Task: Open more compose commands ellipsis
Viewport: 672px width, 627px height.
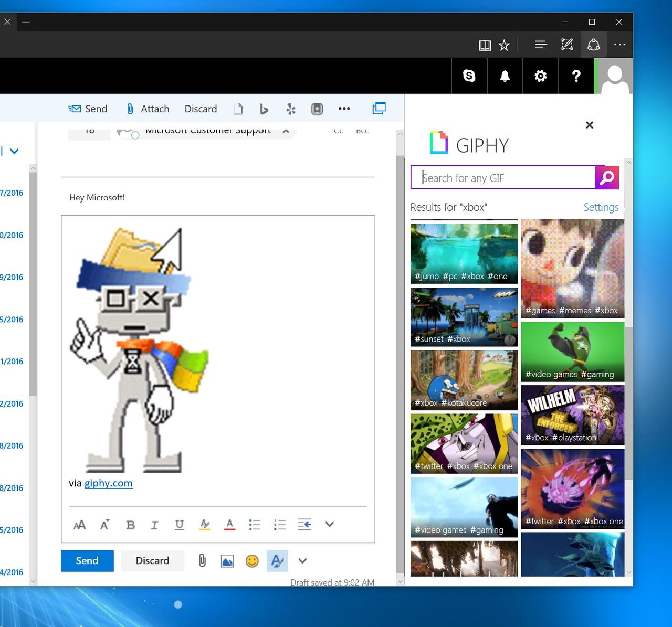Action: pyautogui.click(x=344, y=109)
